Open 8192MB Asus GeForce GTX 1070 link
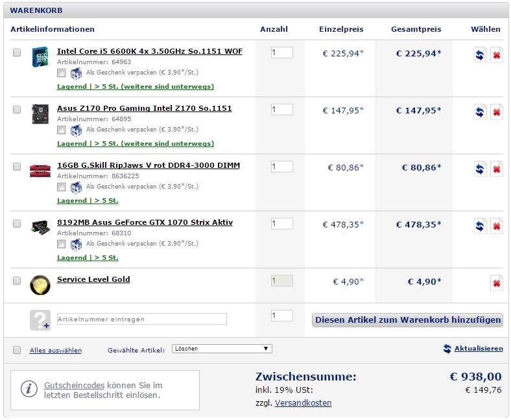Image resolution: width=511 pixels, height=420 pixels. 145,222
